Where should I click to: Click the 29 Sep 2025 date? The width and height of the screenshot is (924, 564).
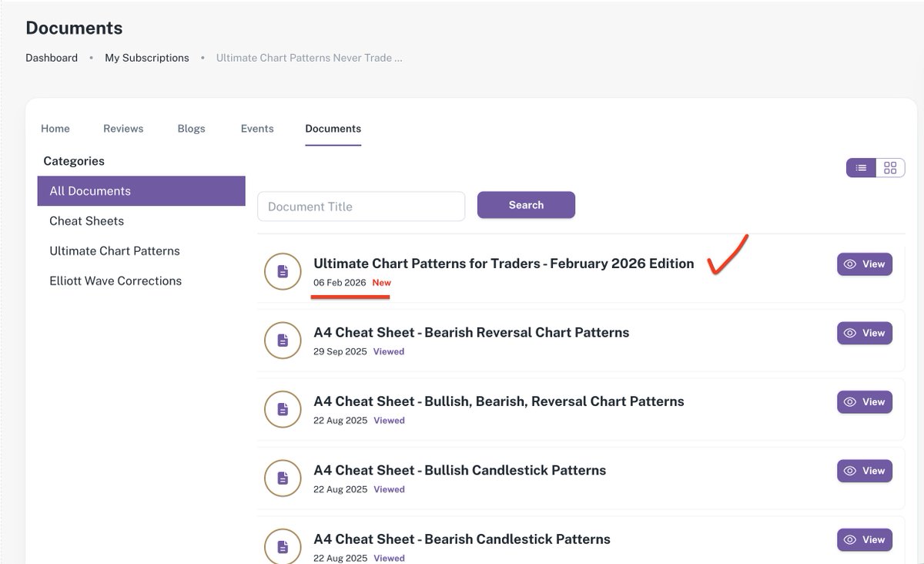(340, 351)
